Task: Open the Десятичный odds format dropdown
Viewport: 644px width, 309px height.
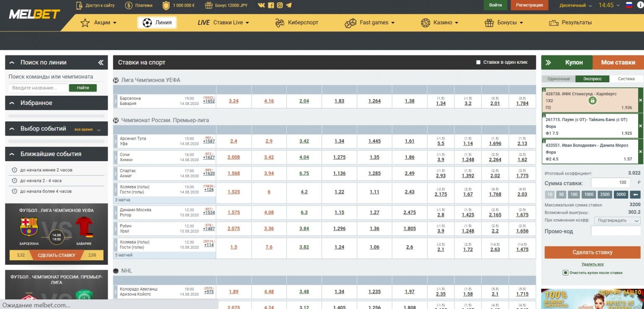Action: (576, 5)
